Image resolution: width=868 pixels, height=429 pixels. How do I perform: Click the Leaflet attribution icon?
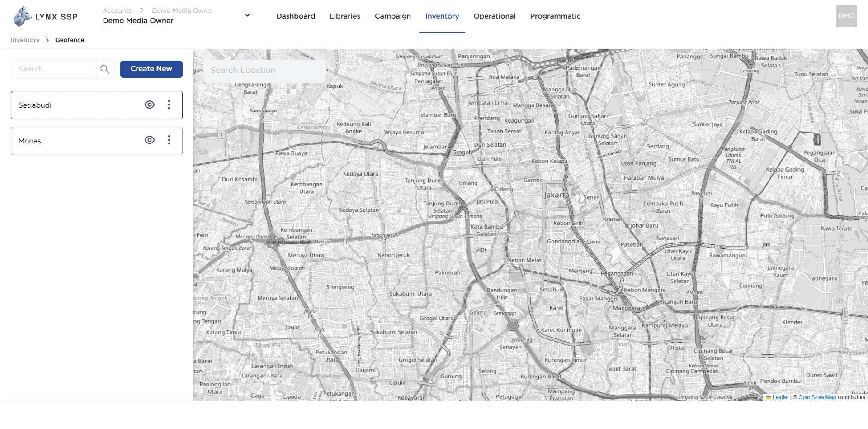pyautogui.click(x=770, y=397)
